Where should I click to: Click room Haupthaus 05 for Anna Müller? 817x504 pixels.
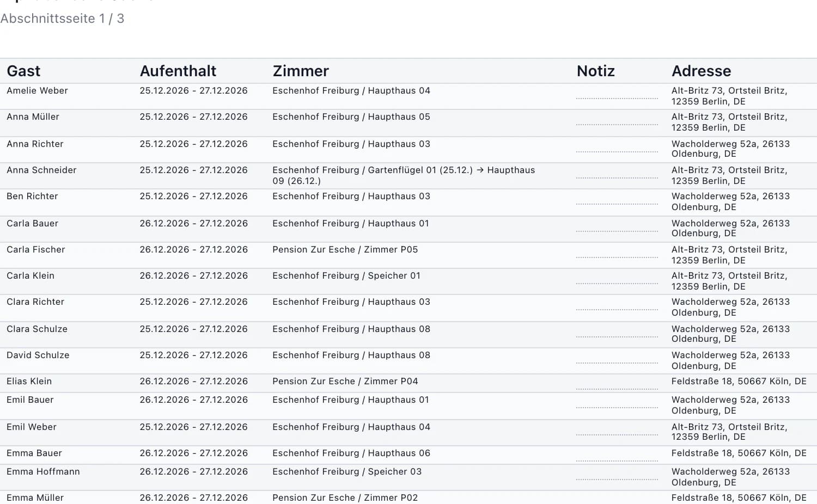[351, 117]
